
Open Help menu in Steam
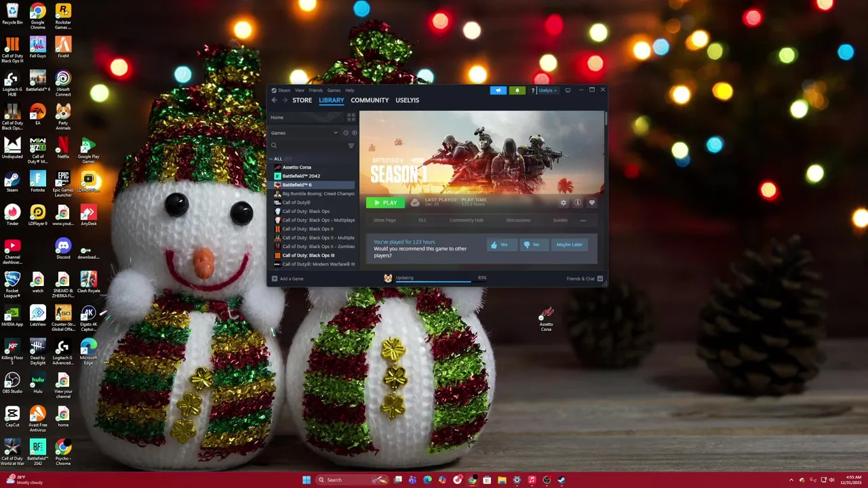pos(349,90)
